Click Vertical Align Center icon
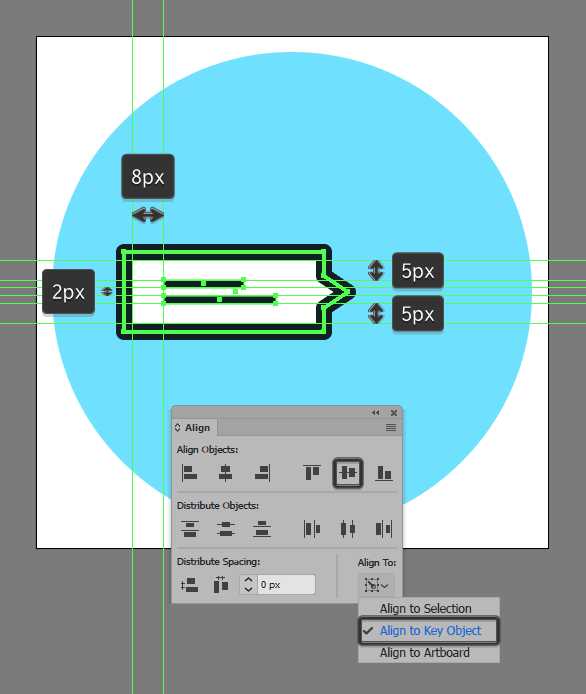This screenshot has height=694, width=586. [348, 473]
